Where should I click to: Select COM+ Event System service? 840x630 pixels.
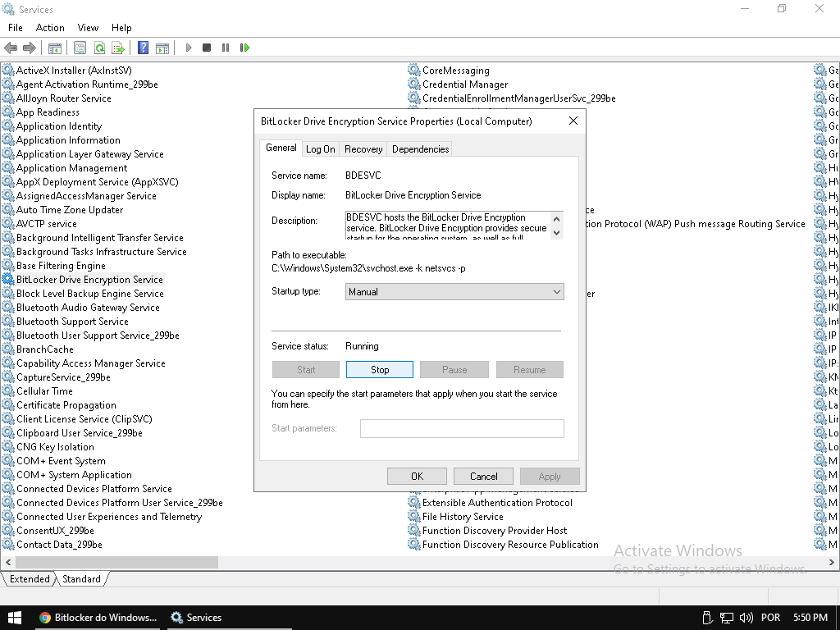tap(54, 461)
